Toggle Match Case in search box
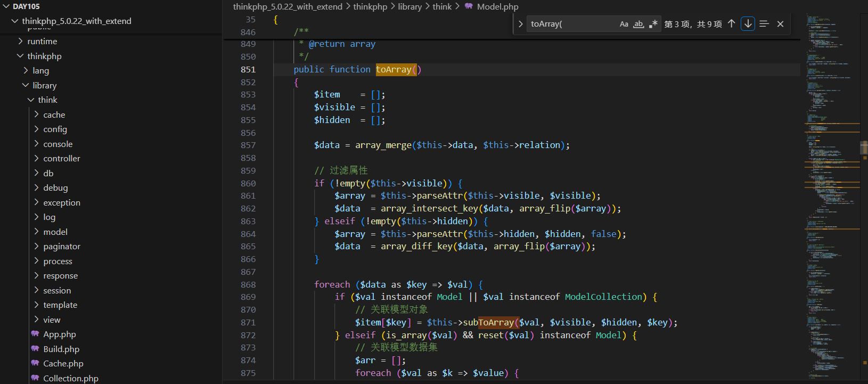Screen dimensions: 868x384 624,24
